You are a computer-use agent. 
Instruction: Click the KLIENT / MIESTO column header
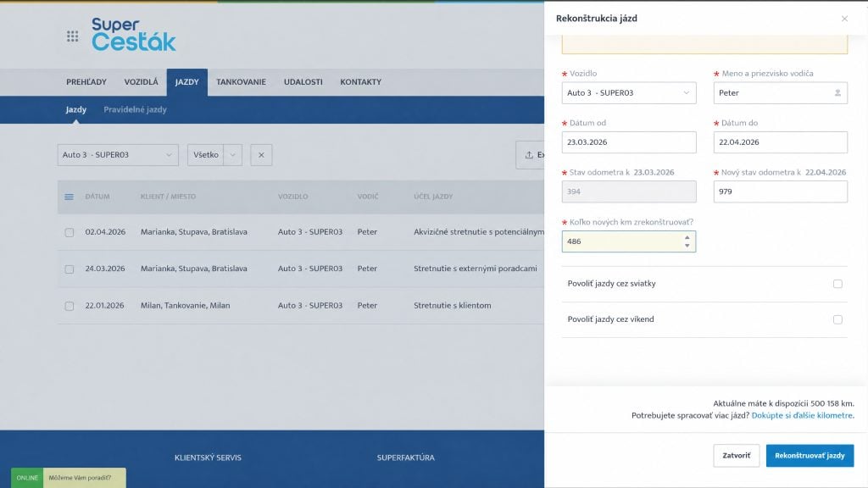pyautogui.click(x=169, y=197)
